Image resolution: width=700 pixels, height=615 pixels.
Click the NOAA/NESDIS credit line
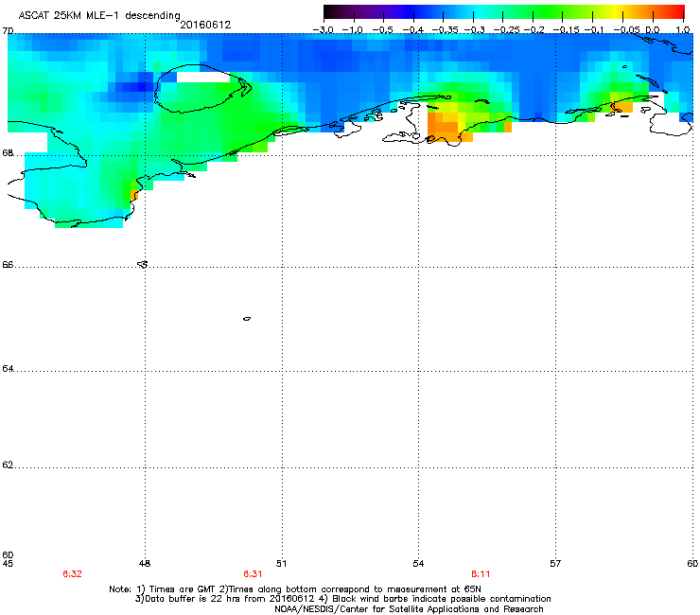[x=409, y=609]
